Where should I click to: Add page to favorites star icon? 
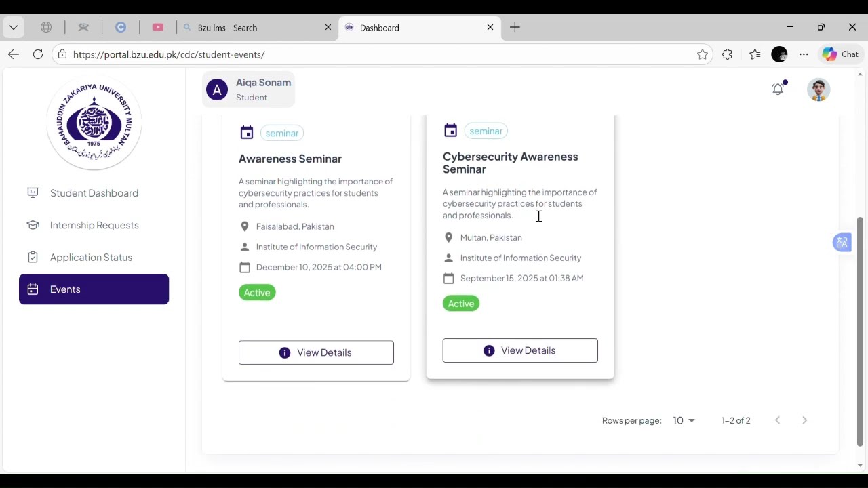click(703, 54)
